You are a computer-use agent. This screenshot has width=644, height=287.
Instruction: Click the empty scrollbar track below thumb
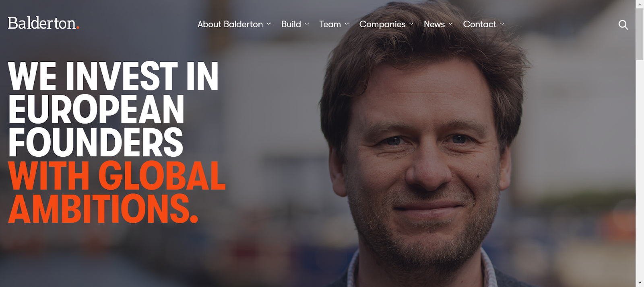640,169
